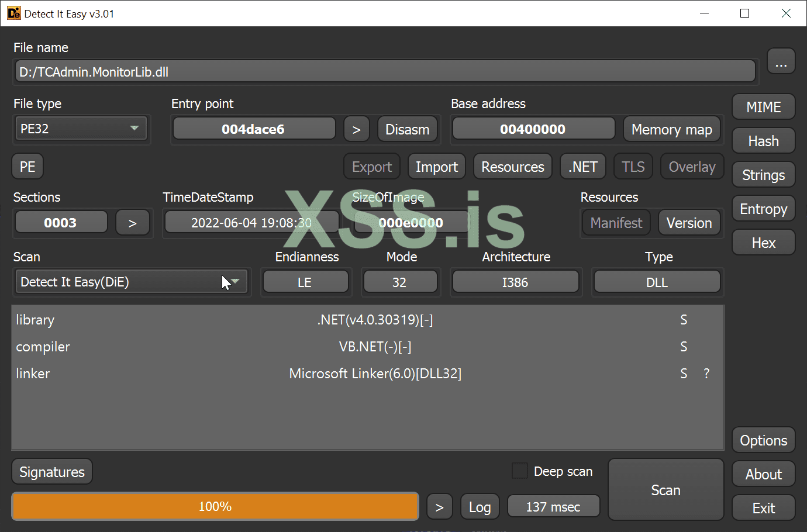Viewport: 807px width, 532px height.
Task: Close the Detect It Easy window
Action: click(x=786, y=13)
